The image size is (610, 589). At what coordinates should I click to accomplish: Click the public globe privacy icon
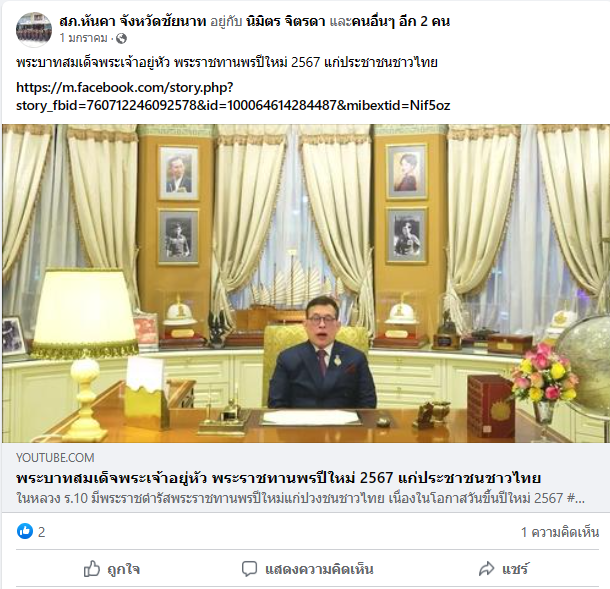[x=121, y=39]
